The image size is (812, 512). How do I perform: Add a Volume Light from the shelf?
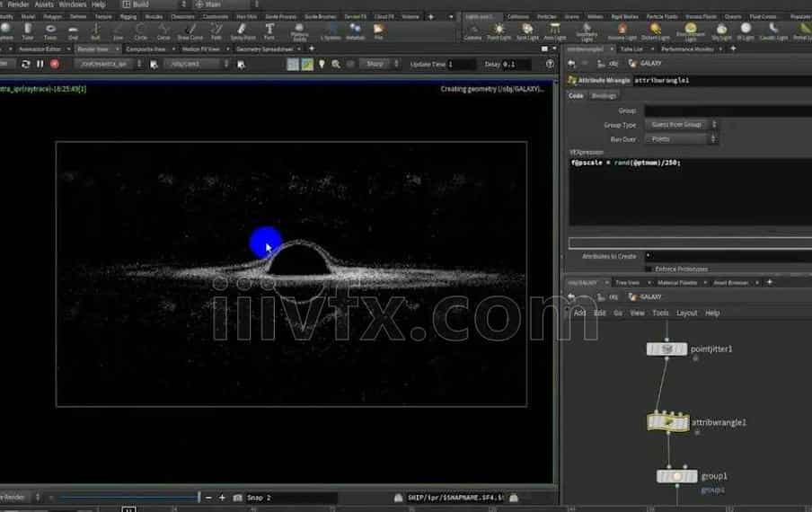click(622, 31)
